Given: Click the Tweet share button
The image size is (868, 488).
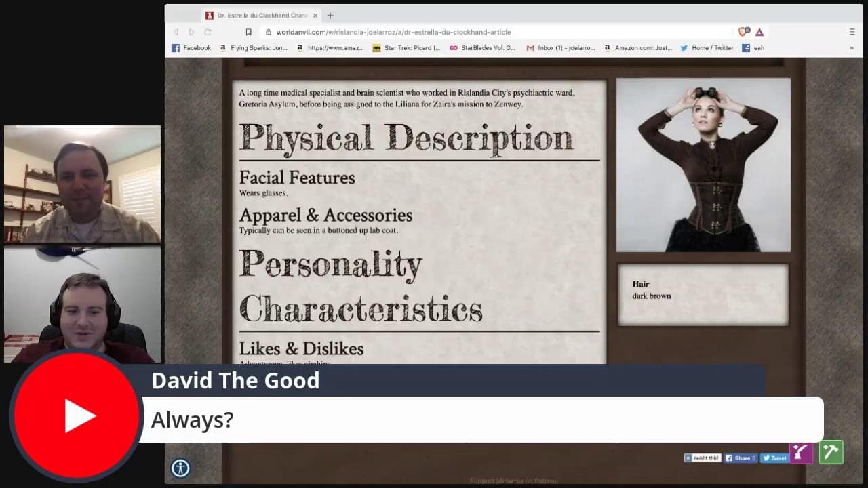Looking at the screenshot, I should (x=774, y=458).
